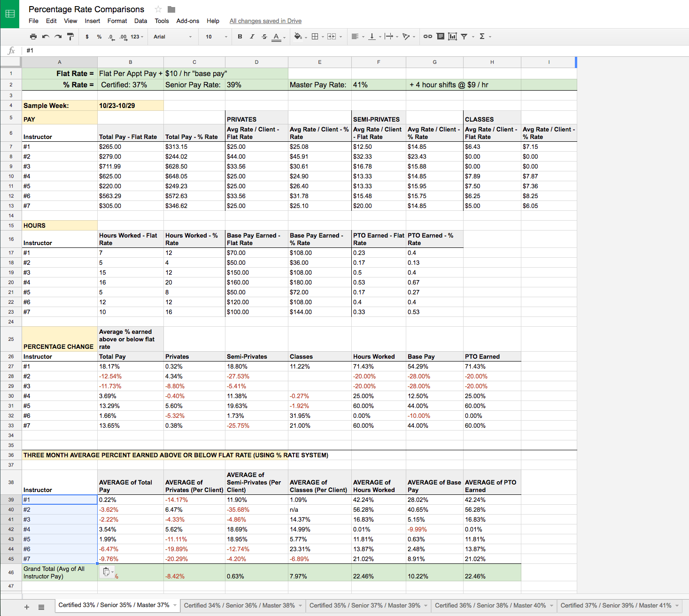Select column D header
Screen dimensions: 689x616
(x=256, y=62)
